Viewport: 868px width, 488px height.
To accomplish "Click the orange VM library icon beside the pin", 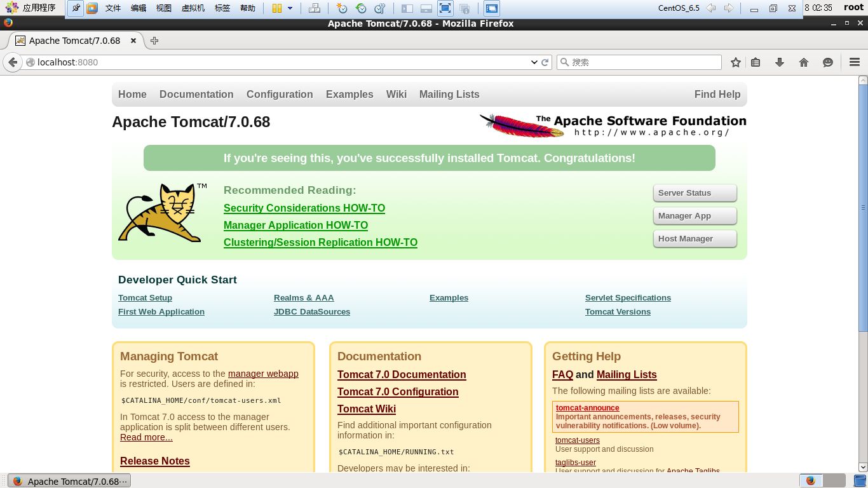I will [x=92, y=8].
